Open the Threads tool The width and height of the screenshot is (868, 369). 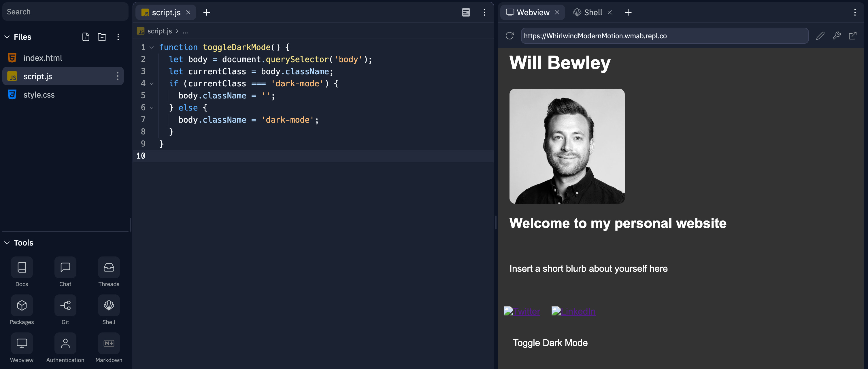point(108,272)
